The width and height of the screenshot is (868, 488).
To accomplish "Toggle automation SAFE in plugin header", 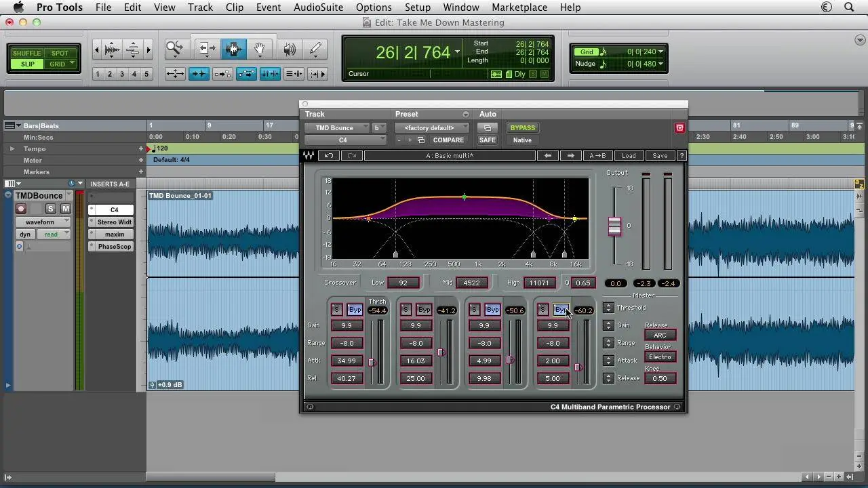I will click(x=488, y=140).
